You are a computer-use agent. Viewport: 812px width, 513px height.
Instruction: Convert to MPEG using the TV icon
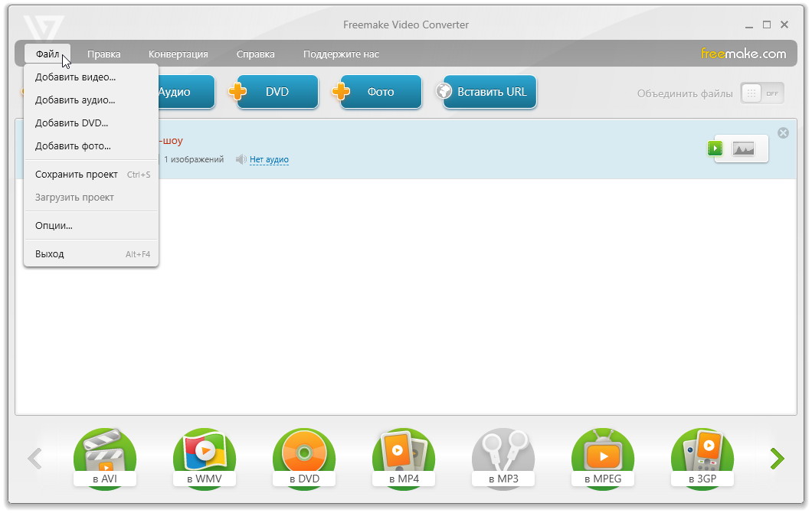[603, 458]
